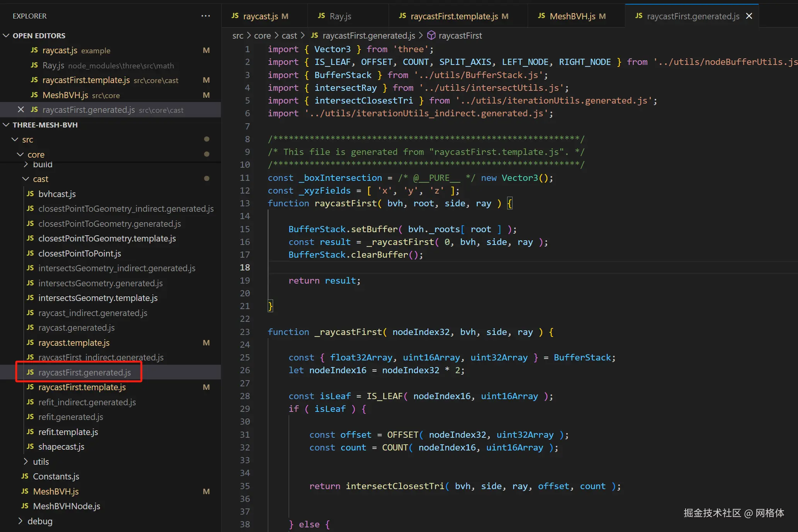This screenshot has height=532, width=798.
Task: Click JS icon on Ray.js tab
Action: pos(321,16)
